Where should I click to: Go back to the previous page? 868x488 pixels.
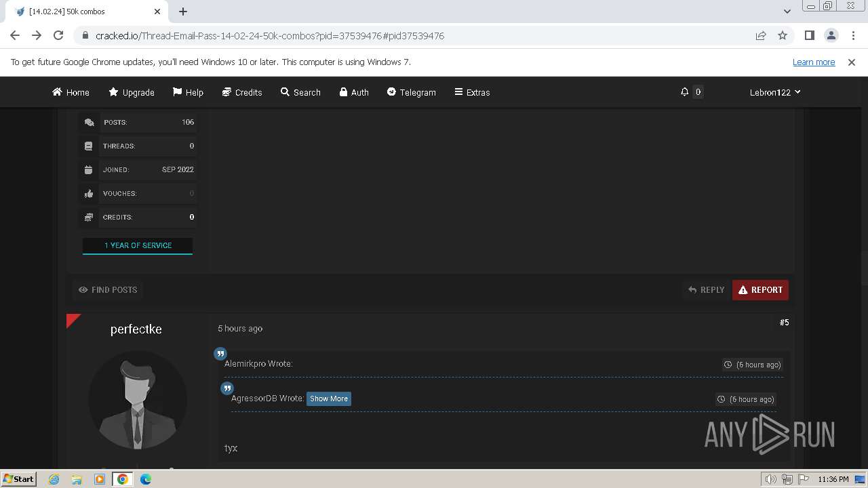coord(15,36)
